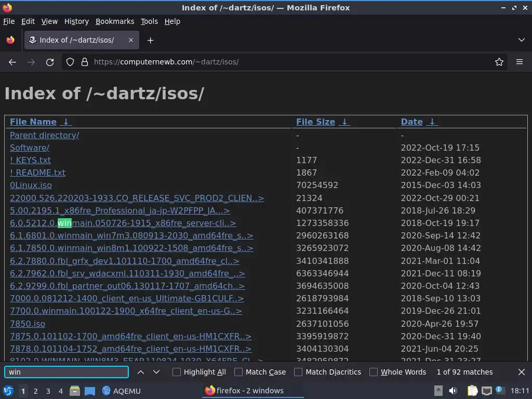The image size is (532, 399).
Task: Enable Highlight All checkbox
Action: point(177,372)
